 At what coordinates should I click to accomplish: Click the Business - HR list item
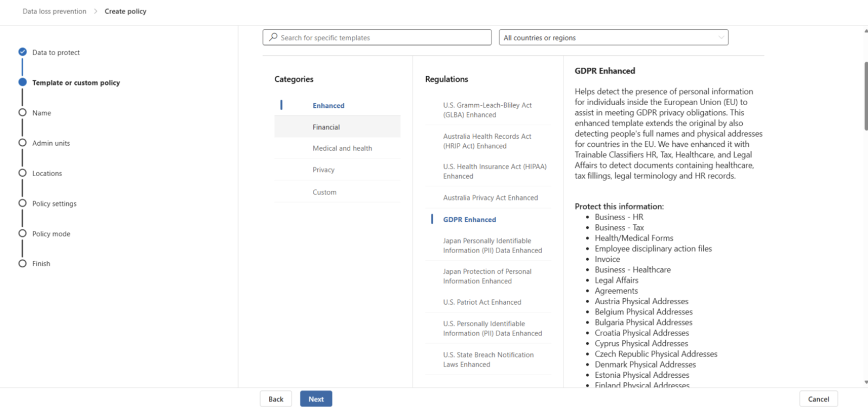tap(619, 217)
